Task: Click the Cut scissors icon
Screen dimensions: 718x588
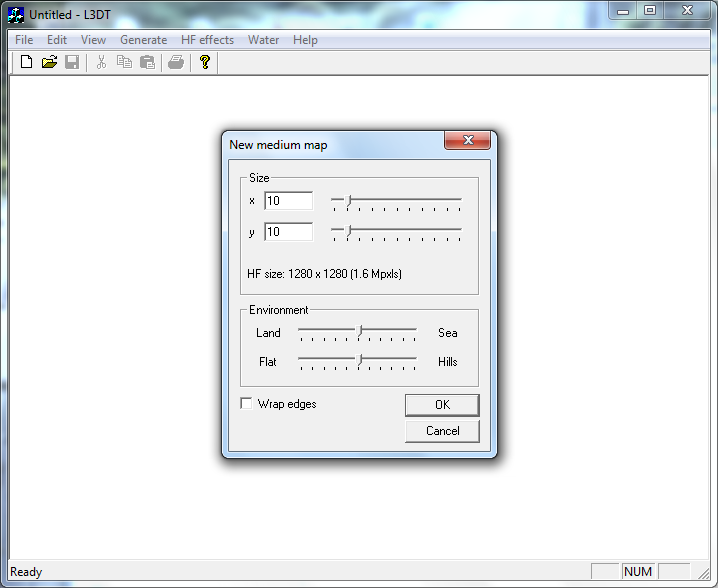Action: click(x=101, y=62)
